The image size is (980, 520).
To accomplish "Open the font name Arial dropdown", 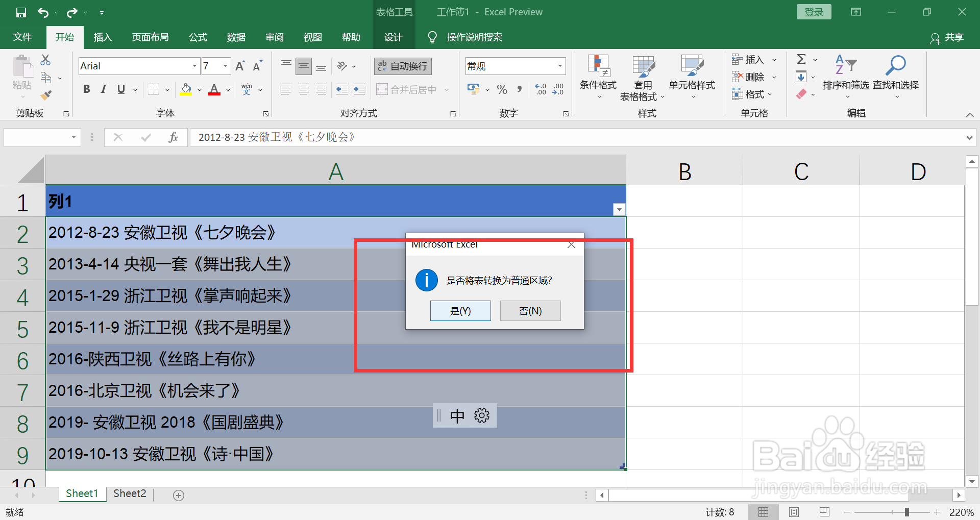I will point(194,66).
